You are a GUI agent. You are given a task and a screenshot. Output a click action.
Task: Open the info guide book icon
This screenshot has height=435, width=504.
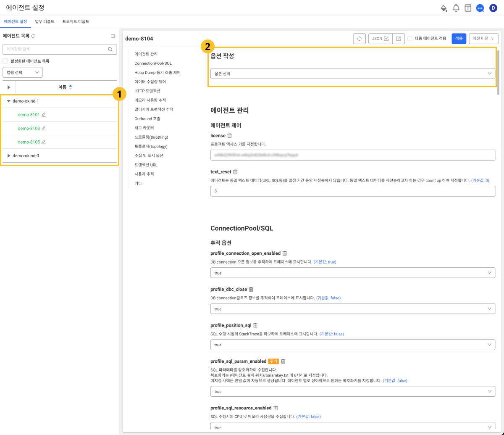[x=468, y=8]
